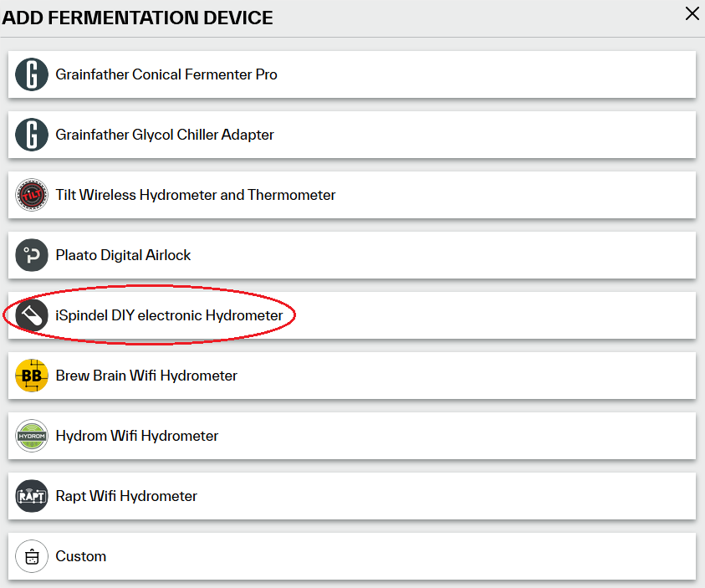Viewport: 705px width, 588px height.
Task: Close the Add Fermentation Device dialog
Action: 692,13
